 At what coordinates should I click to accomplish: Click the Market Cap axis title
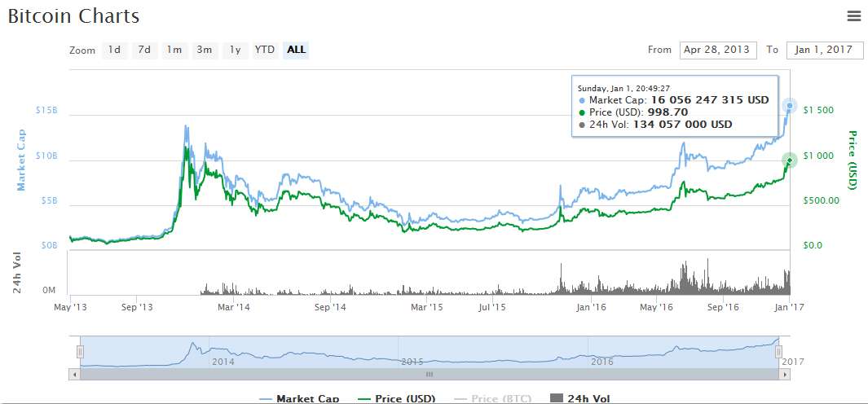[21, 160]
